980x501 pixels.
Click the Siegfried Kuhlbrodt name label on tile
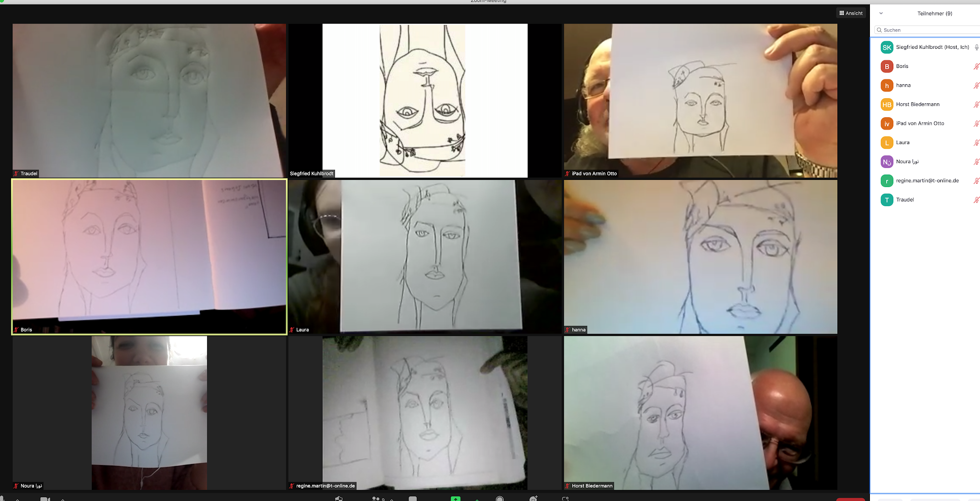[x=312, y=174]
